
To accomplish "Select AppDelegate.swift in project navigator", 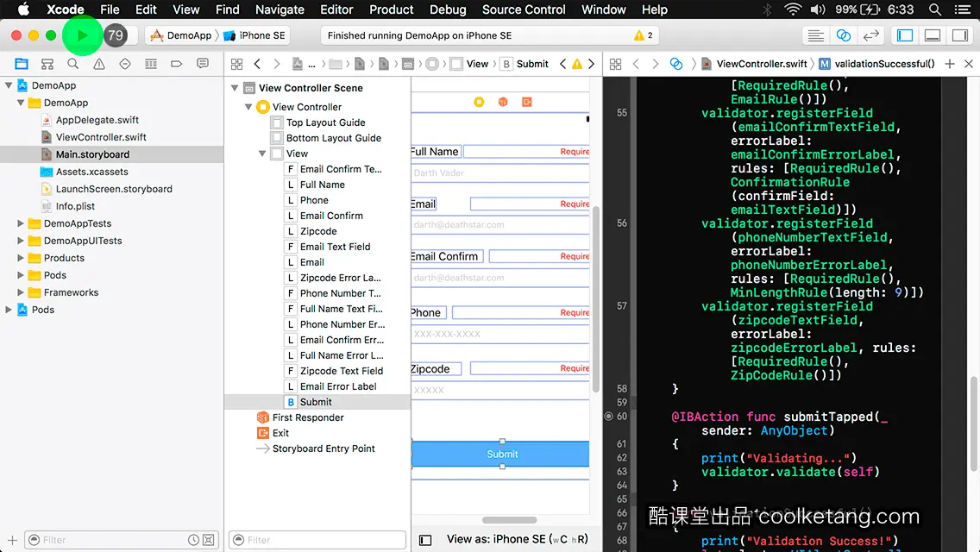I will pyautogui.click(x=97, y=120).
